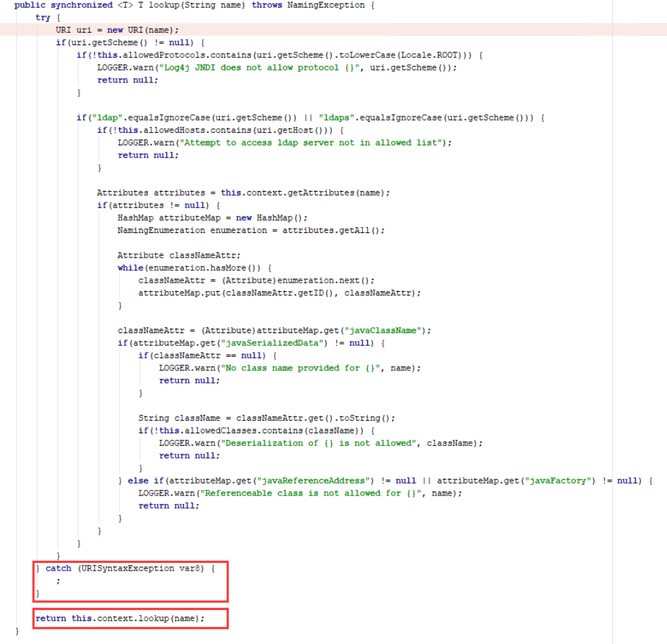Image resolution: width=667 pixels, height=644 pixels.
Task: Click 'HashMap attributeMap = new HashMap();' line
Action: coord(212,218)
